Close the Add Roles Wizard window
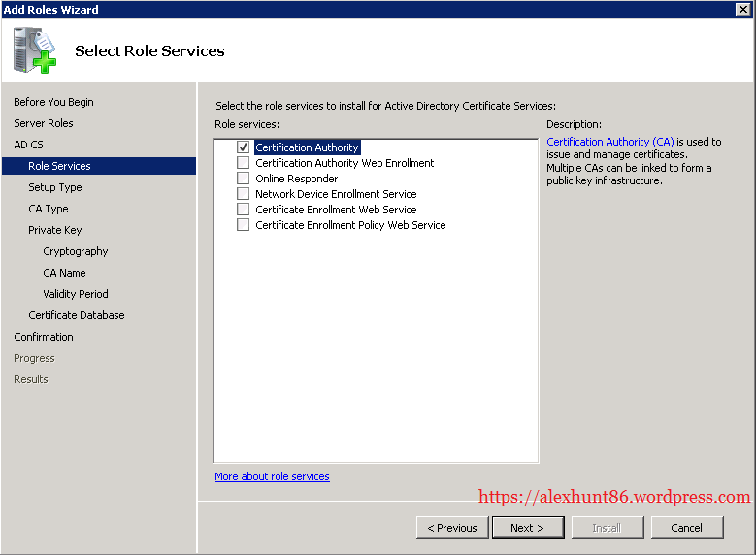 coord(742,9)
